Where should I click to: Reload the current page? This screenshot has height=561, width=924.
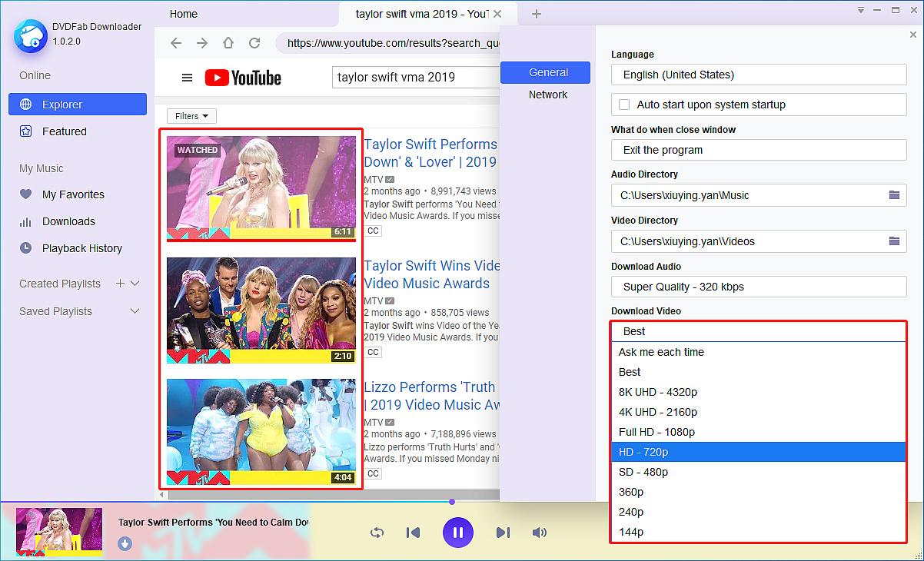[254, 43]
